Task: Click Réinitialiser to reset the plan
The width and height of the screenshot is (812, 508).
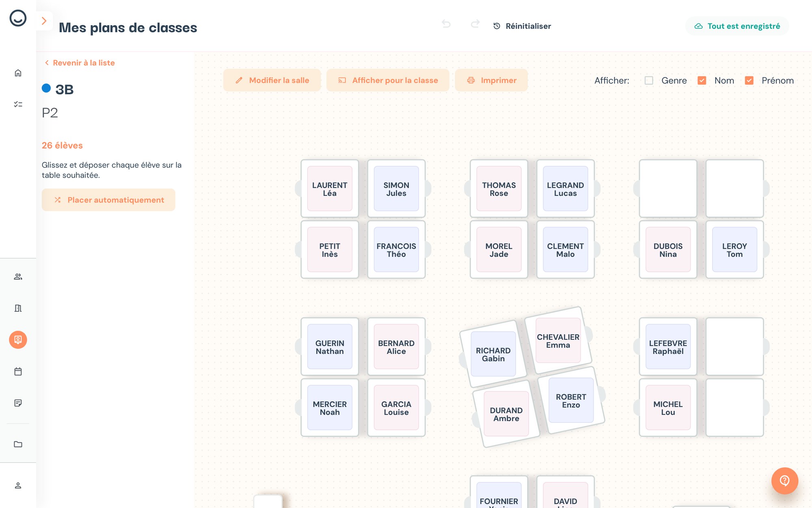Action: 522,26
